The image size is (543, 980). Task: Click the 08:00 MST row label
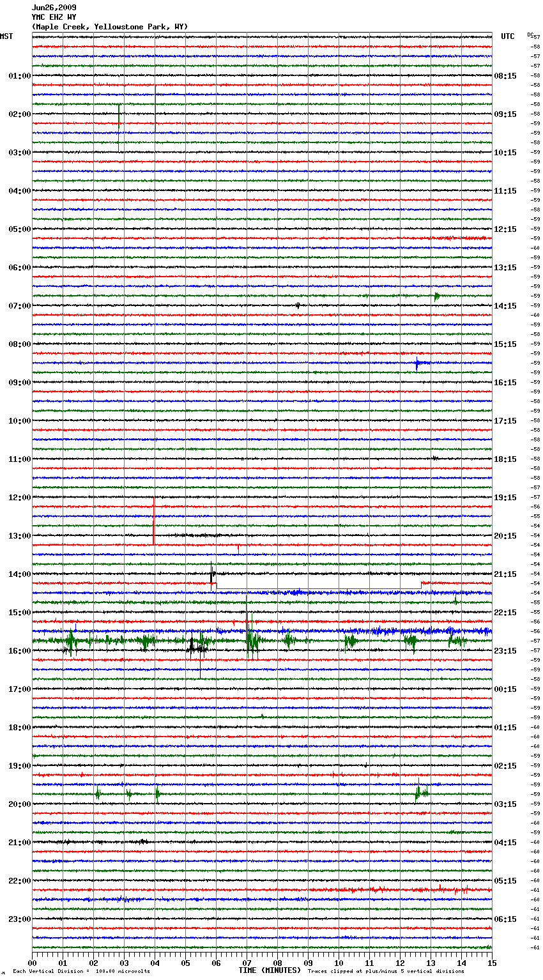20,344
